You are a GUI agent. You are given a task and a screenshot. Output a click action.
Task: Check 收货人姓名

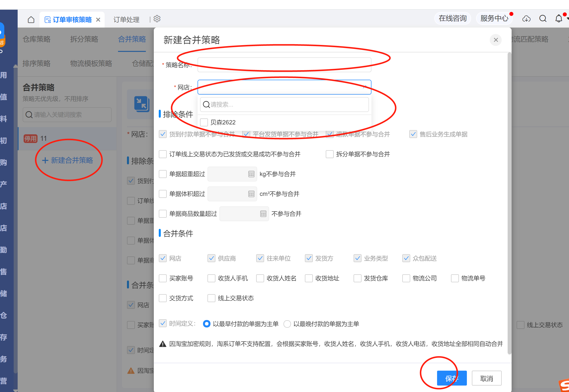click(x=260, y=278)
